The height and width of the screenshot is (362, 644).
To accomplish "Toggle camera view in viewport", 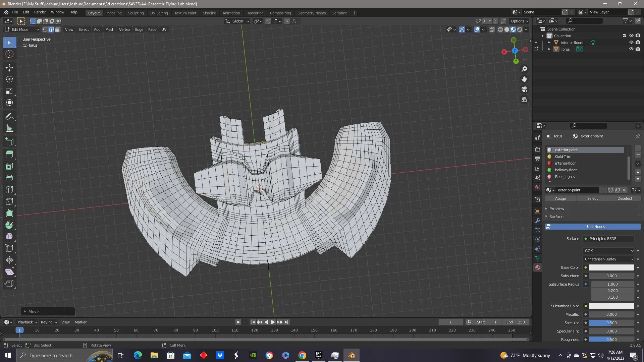I will 524,89.
